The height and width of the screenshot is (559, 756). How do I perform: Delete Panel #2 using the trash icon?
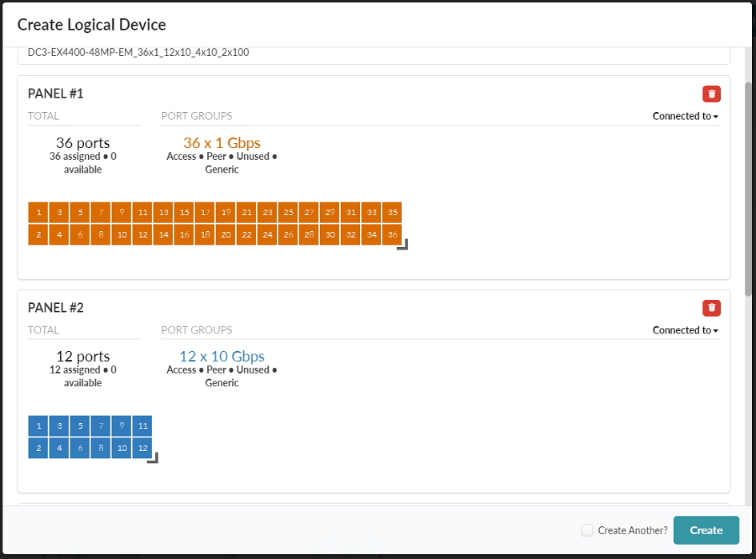tap(711, 308)
